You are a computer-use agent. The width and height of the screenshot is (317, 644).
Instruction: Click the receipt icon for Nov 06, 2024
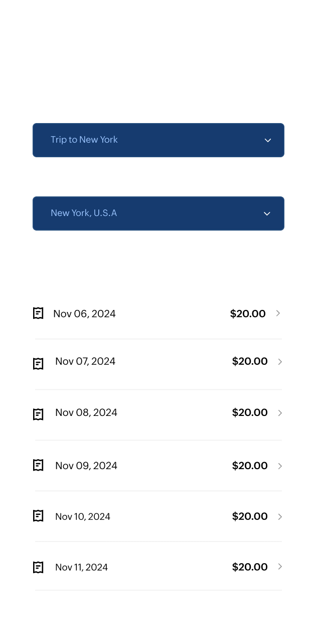tap(38, 313)
